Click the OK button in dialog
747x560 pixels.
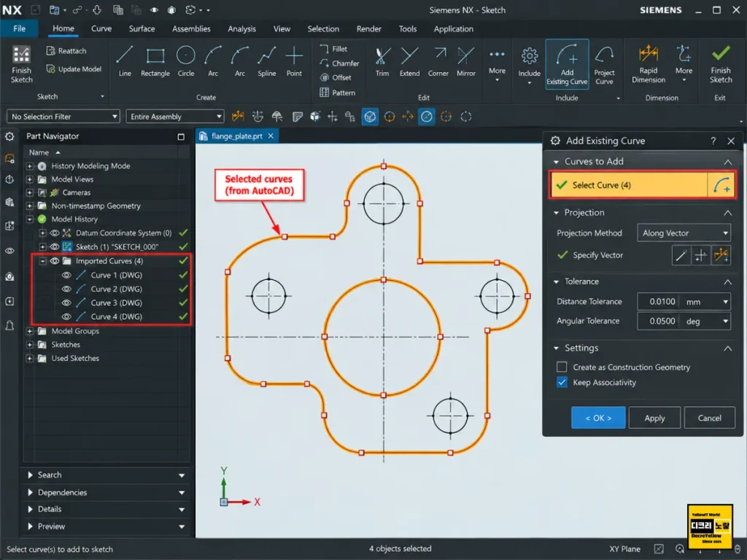pyautogui.click(x=598, y=418)
